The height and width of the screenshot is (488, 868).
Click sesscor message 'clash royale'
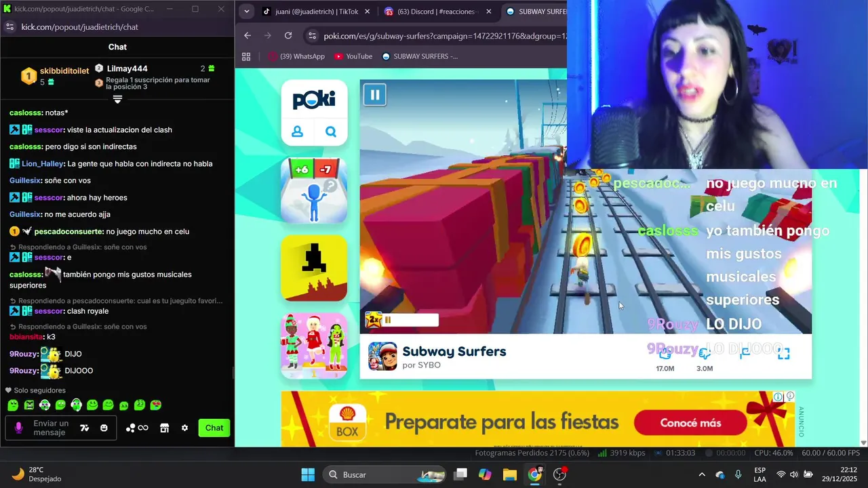point(87,311)
